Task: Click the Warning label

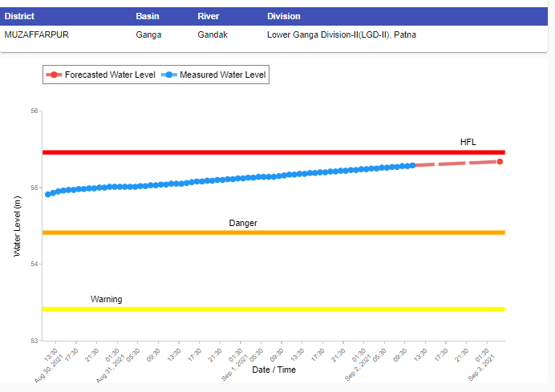Action: (106, 299)
